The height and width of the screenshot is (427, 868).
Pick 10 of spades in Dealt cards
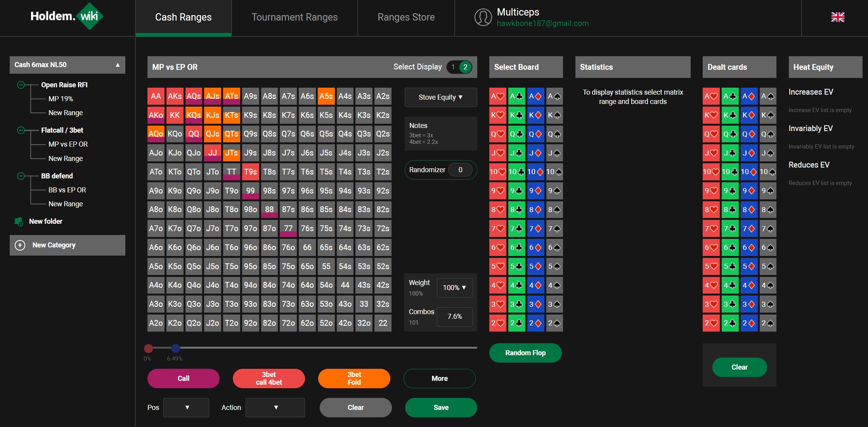point(768,172)
